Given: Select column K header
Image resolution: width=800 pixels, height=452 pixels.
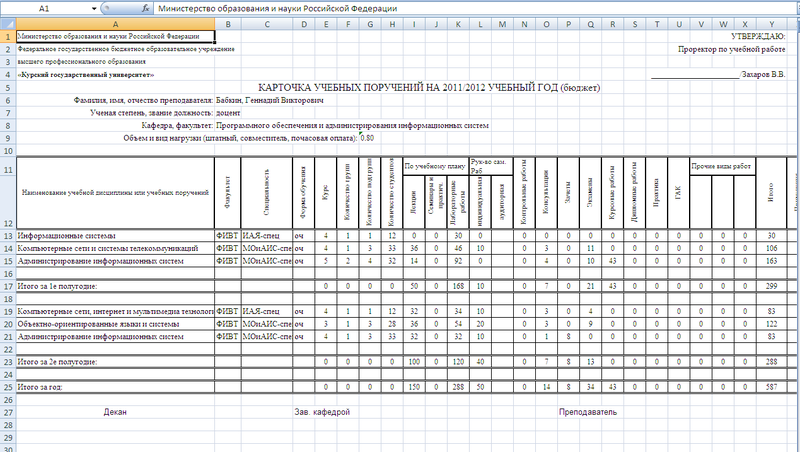Looking at the screenshot, I should click(x=458, y=24).
